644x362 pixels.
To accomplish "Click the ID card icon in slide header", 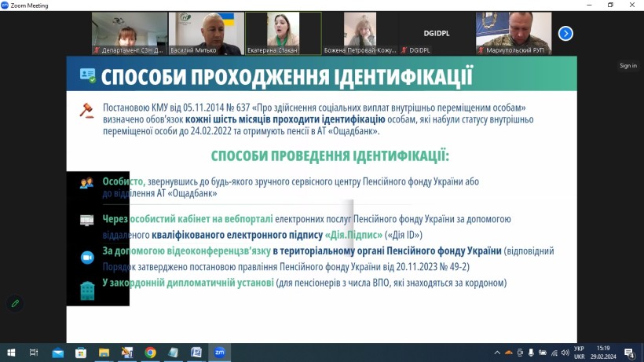I will click(87, 75).
